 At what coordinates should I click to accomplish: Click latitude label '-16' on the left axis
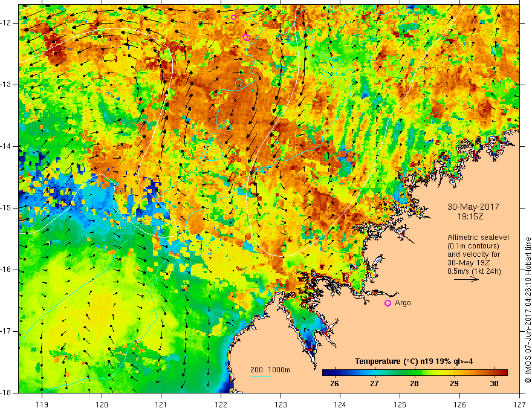coord(7,270)
